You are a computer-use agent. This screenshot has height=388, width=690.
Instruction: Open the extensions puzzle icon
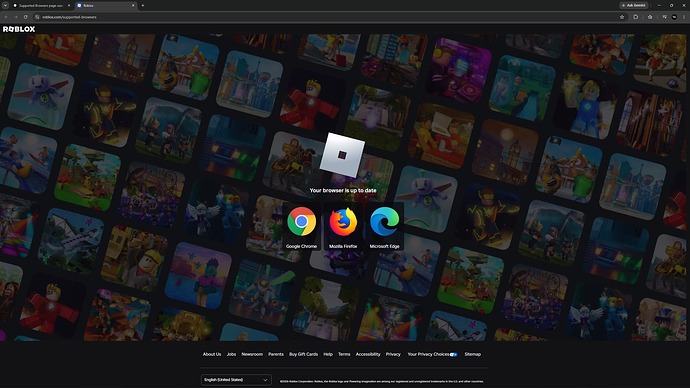(635, 17)
